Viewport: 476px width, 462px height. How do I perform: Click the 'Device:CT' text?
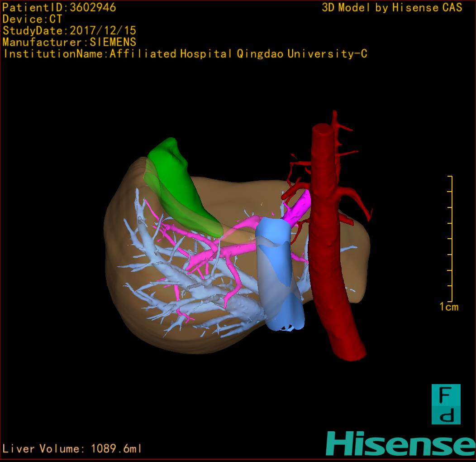(x=32, y=19)
